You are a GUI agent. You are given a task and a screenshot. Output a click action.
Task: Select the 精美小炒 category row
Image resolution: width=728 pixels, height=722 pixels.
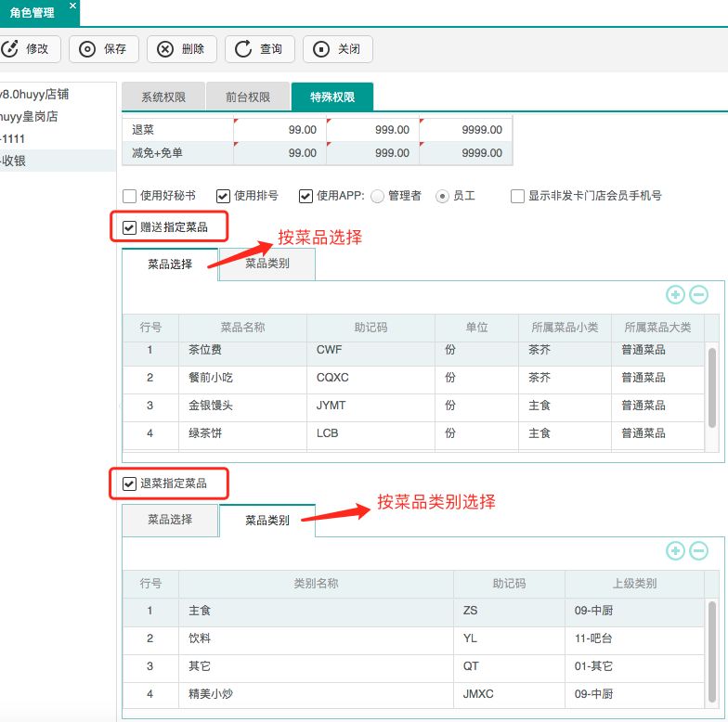[414, 696]
